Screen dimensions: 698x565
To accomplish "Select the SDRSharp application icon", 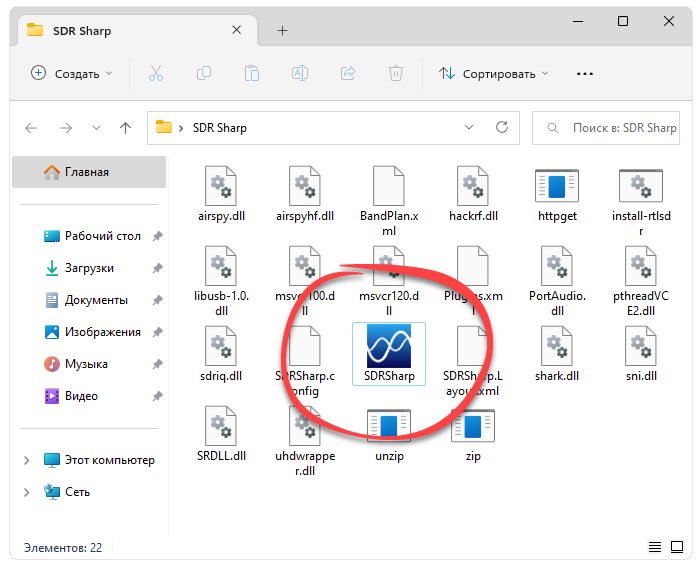I will pos(389,348).
